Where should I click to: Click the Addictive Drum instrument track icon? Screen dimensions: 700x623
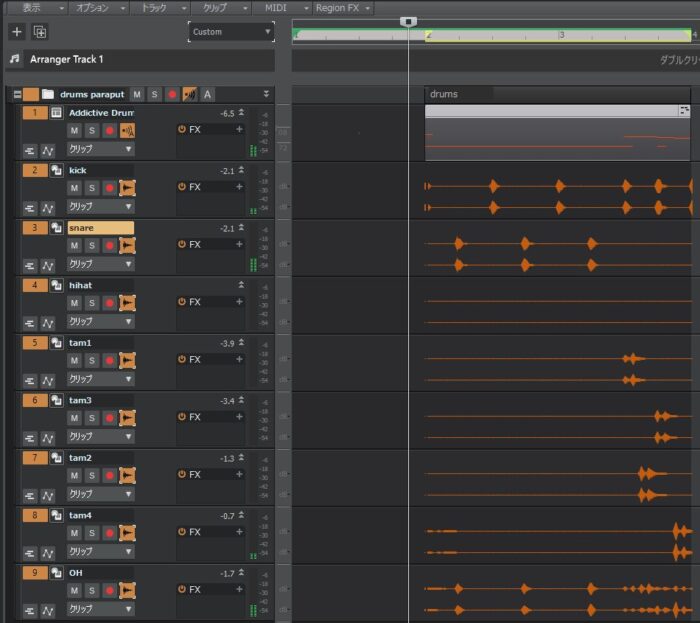[56, 112]
